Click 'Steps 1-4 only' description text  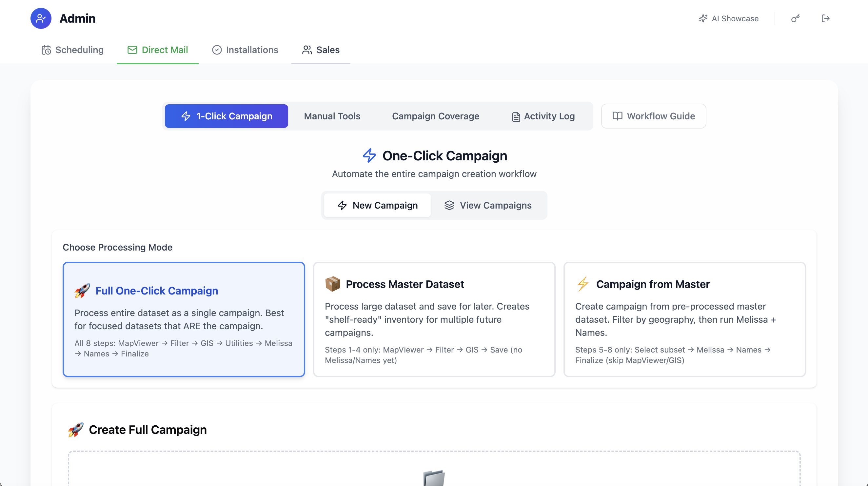pos(424,355)
